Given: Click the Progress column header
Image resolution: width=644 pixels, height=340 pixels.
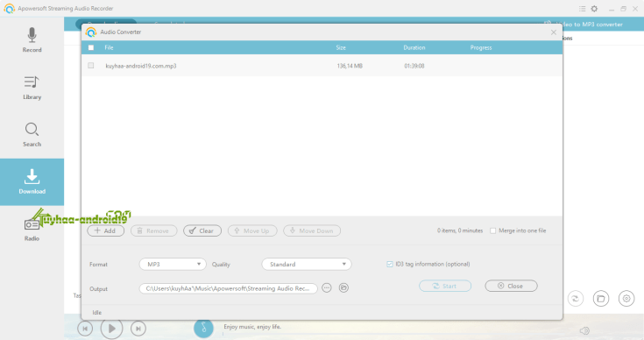Looking at the screenshot, I should click(481, 47).
